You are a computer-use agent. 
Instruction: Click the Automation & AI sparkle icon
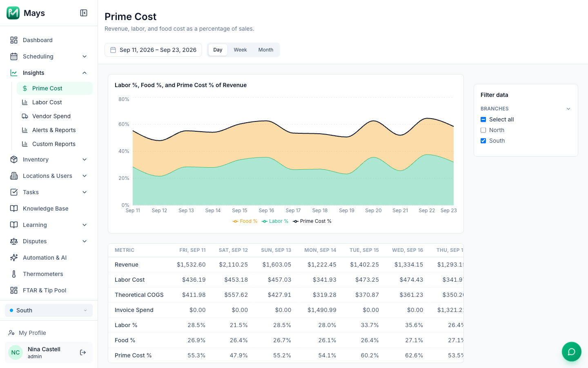point(14,258)
